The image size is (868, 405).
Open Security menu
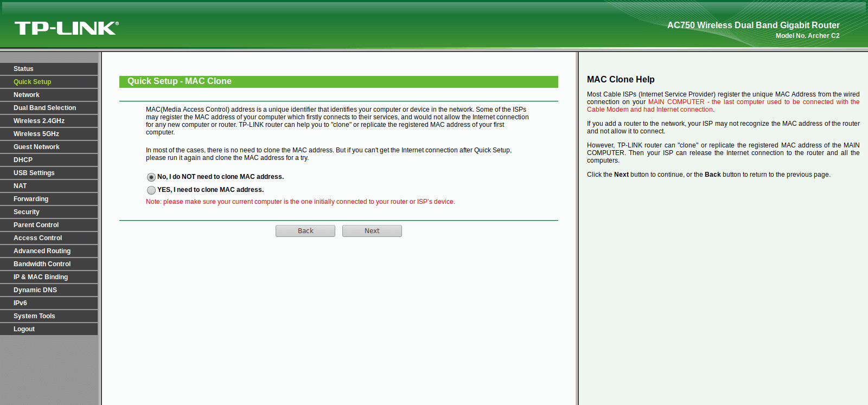[x=49, y=212]
